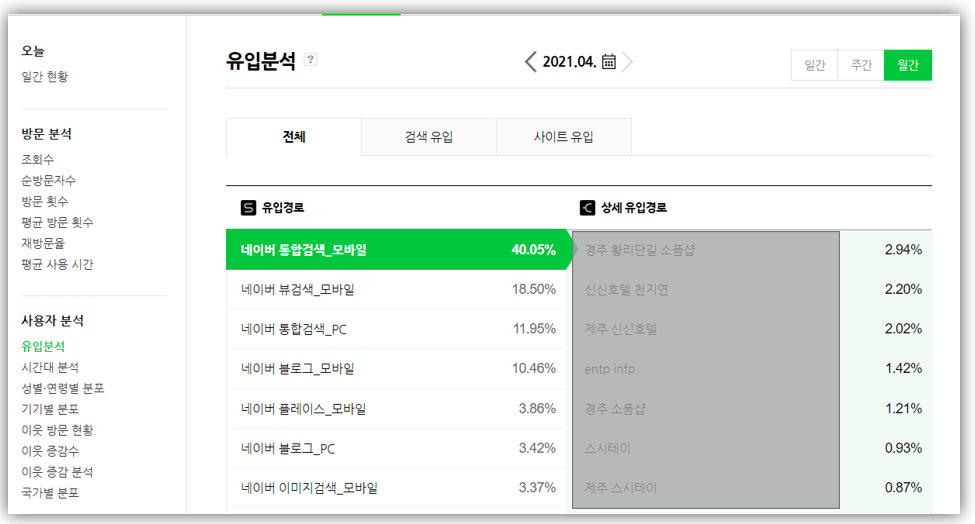Open 이웃 증감 분석 in sidebar
The image size is (975, 524).
click(57, 472)
